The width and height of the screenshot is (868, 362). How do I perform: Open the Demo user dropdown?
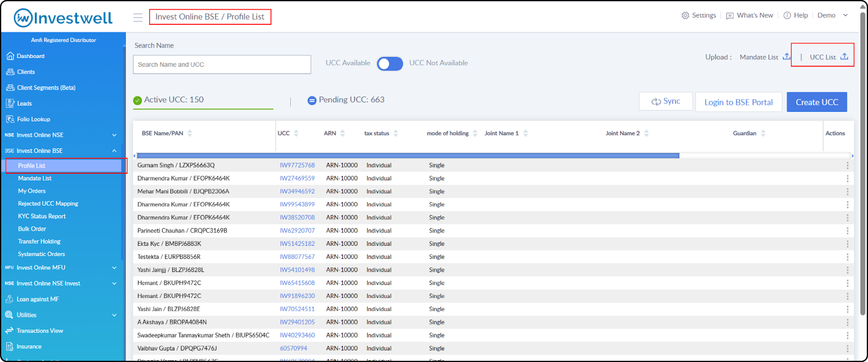(845, 15)
